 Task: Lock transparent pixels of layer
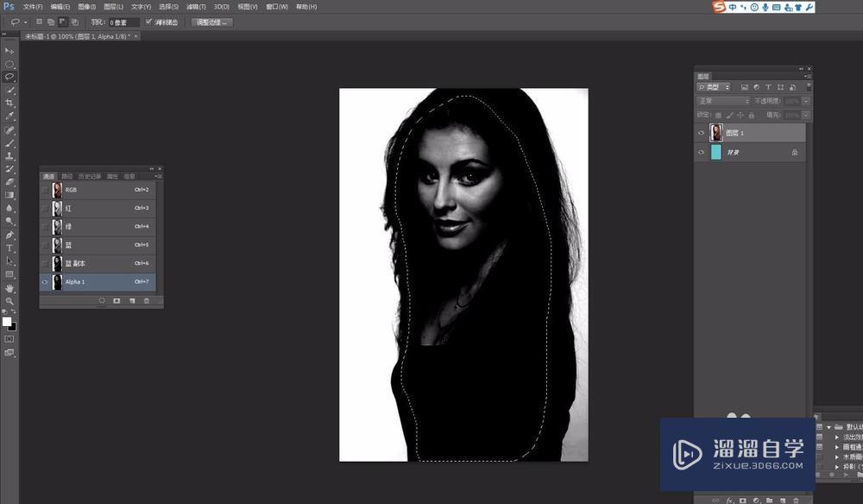point(718,115)
